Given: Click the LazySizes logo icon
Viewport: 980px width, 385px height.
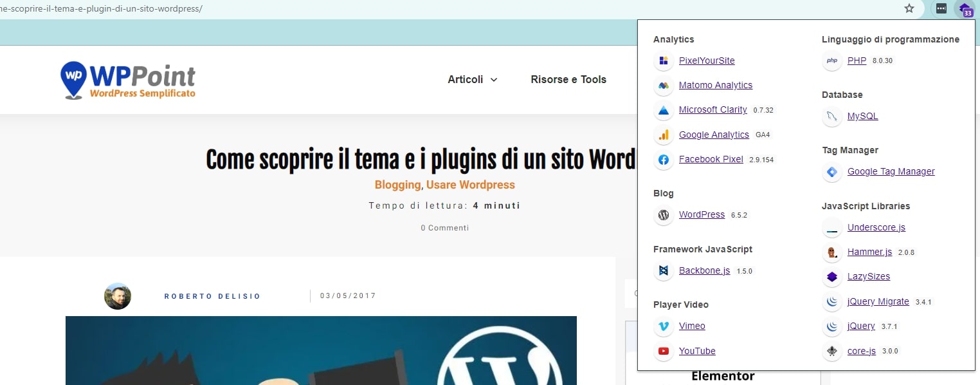Looking at the screenshot, I should click(x=832, y=277).
